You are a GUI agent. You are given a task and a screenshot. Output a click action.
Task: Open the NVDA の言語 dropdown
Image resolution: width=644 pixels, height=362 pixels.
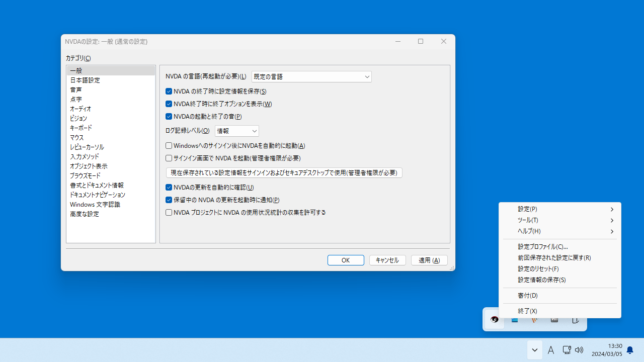311,76
